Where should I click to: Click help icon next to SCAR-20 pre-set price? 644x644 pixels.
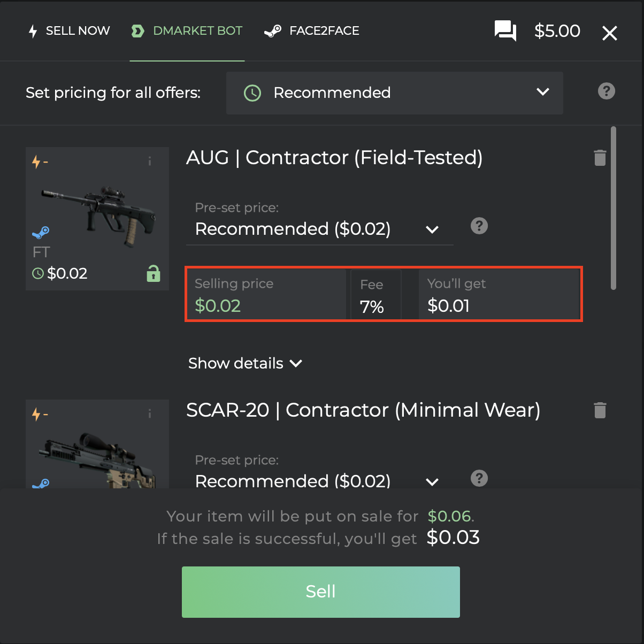pyautogui.click(x=479, y=478)
